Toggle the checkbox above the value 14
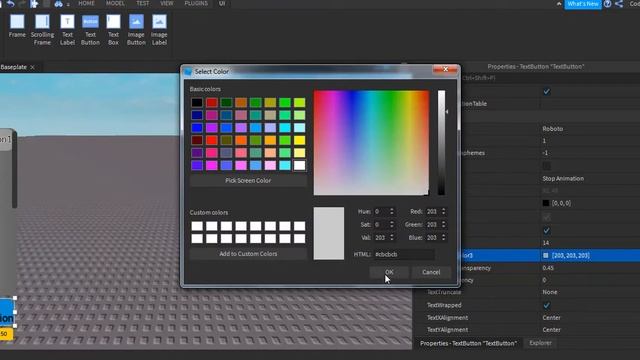This screenshot has height=360, width=640. coord(547,231)
